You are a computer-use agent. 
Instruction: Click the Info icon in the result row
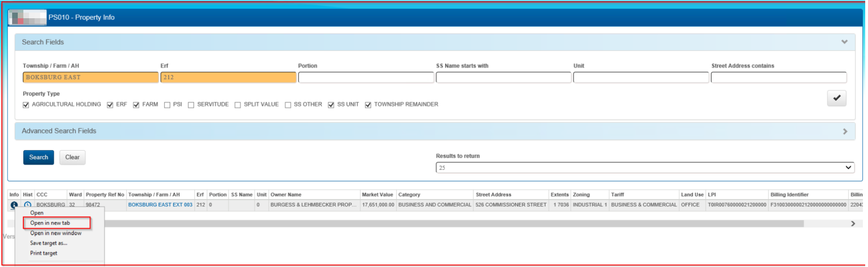pos(14,205)
